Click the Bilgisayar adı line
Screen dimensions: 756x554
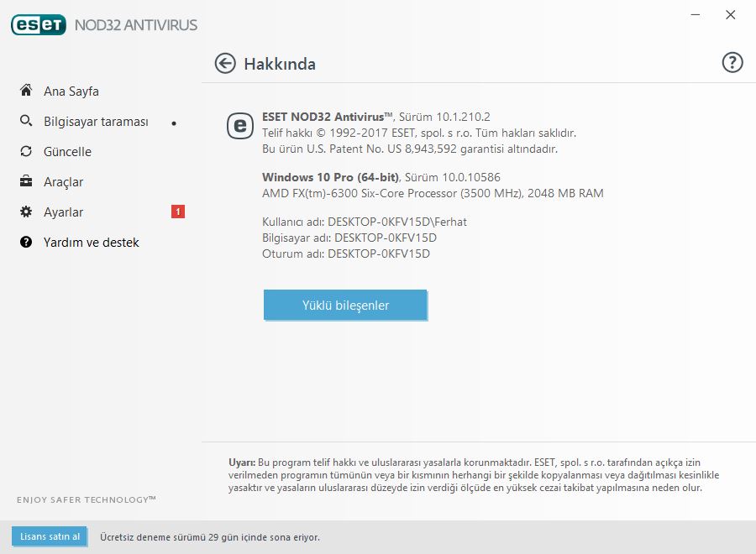[349, 238]
